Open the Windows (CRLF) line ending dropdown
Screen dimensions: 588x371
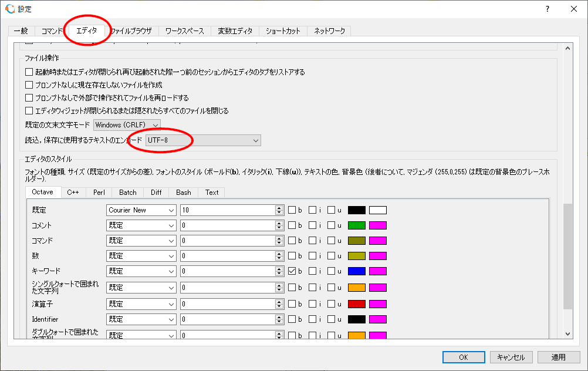pos(127,125)
